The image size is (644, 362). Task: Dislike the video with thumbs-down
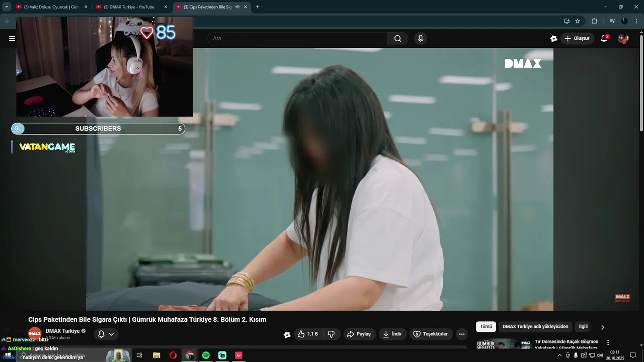331,334
